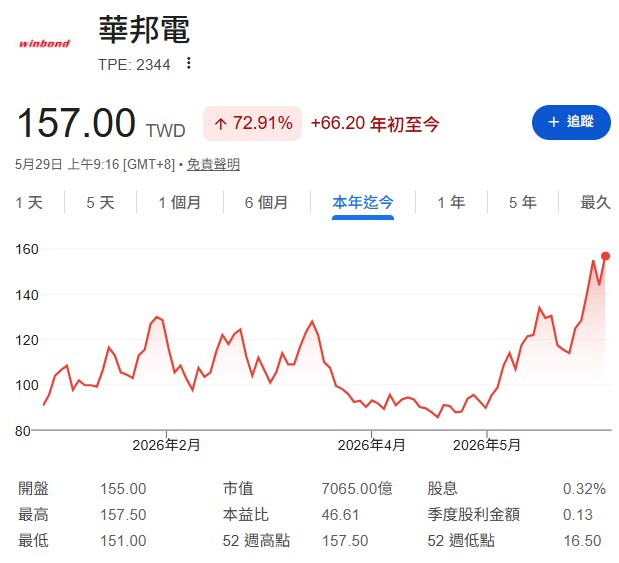Select the 5 天 time range tab
This screenshot has height=563, width=619.
[100, 203]
